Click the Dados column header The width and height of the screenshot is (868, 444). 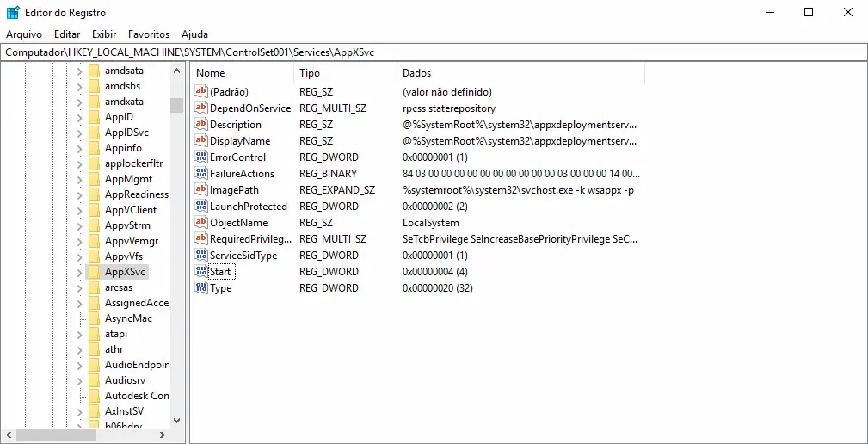(520, 73)
